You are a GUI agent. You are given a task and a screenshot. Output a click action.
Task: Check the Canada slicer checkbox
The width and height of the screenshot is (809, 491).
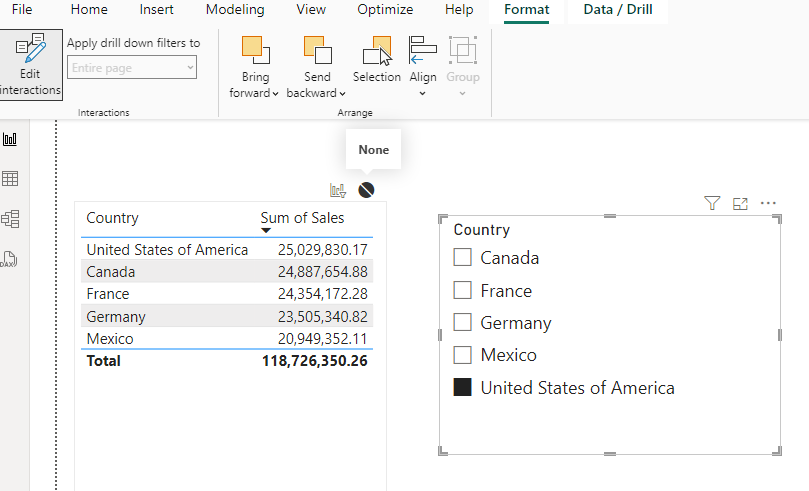click(462, 257)
